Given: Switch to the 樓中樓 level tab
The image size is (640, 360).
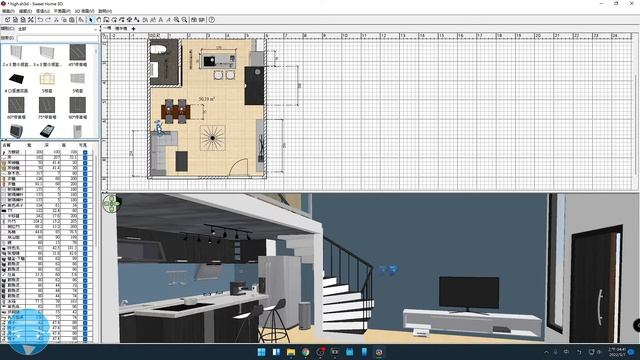Looking at the screenshot, I should click(x=121, y=29).
